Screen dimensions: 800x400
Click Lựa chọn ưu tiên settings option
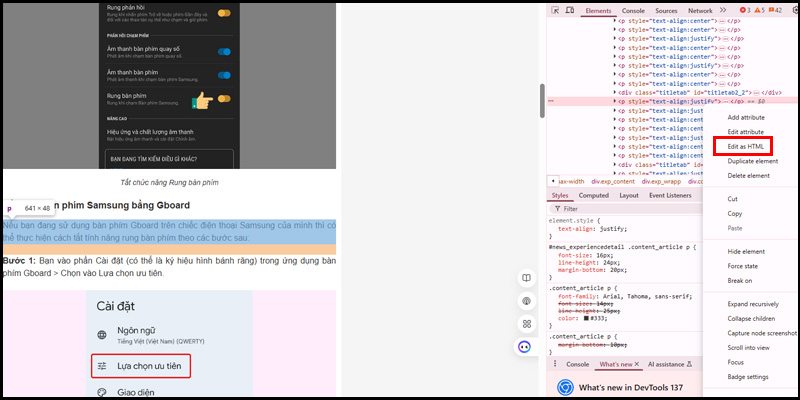pos(141,366)
